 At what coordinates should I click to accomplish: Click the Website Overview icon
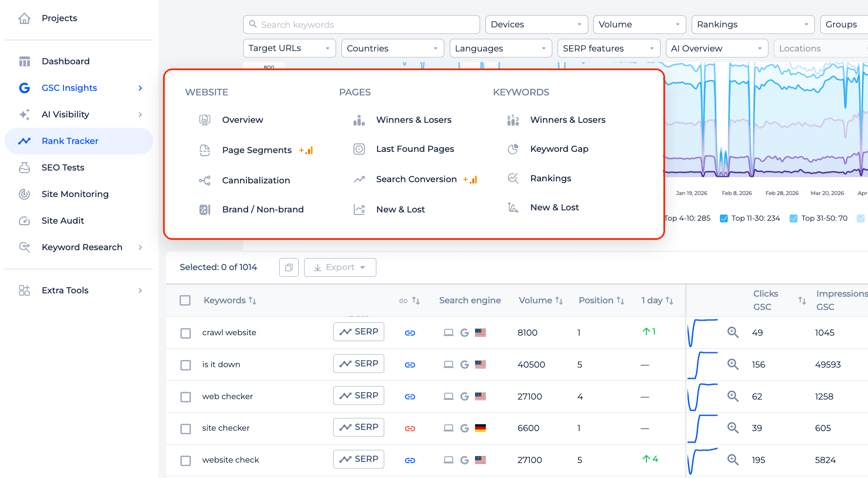[x=205, y=120]
